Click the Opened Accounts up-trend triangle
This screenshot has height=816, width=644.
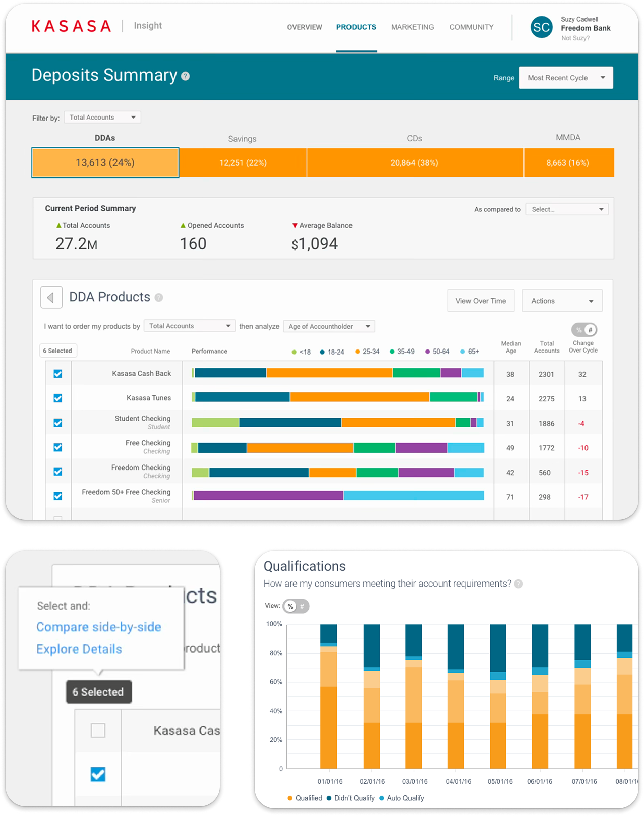[183, 226]
